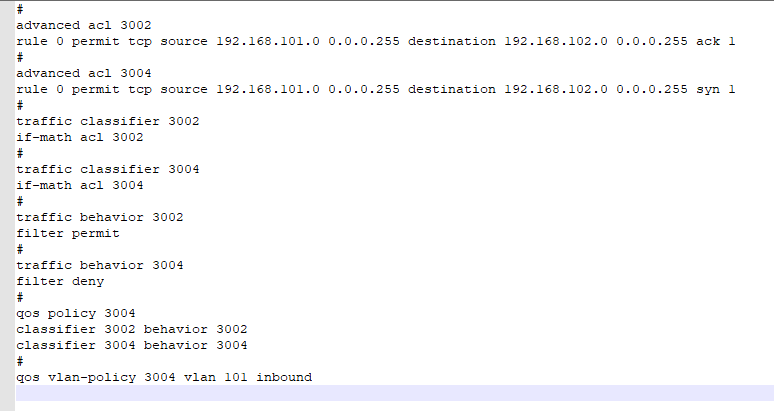Image resolution: width=774 pixels, height=411 pixels.
Task: Click the "traffic classifier 3002" line
Action: [x=108, y=121]
